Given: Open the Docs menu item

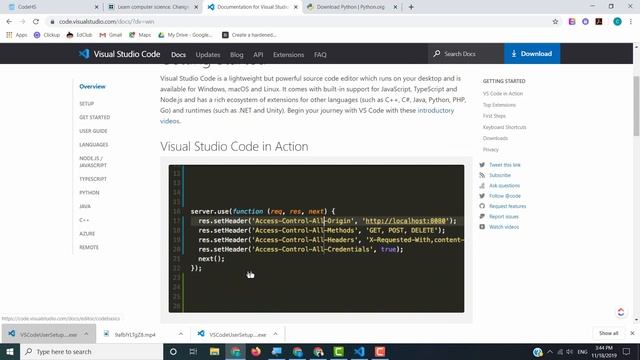Looking at the screenshot, I should point(178,54).
